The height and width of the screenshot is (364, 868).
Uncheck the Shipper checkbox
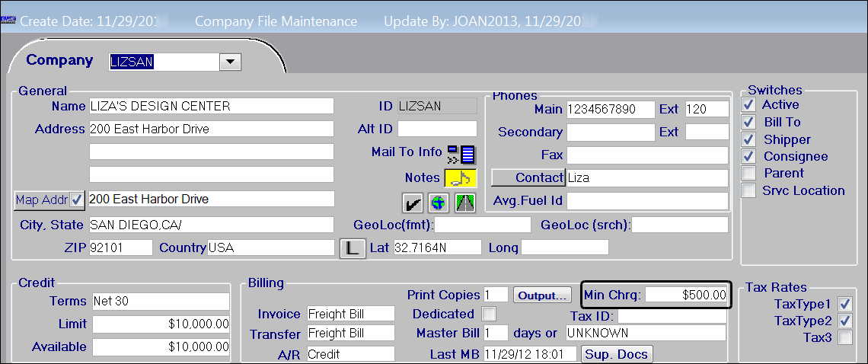tap(748, 139)
